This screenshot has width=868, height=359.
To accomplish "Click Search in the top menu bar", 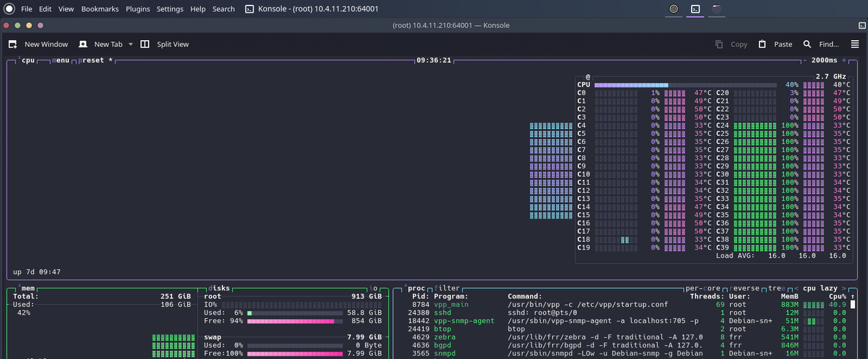I will (224, 9).
